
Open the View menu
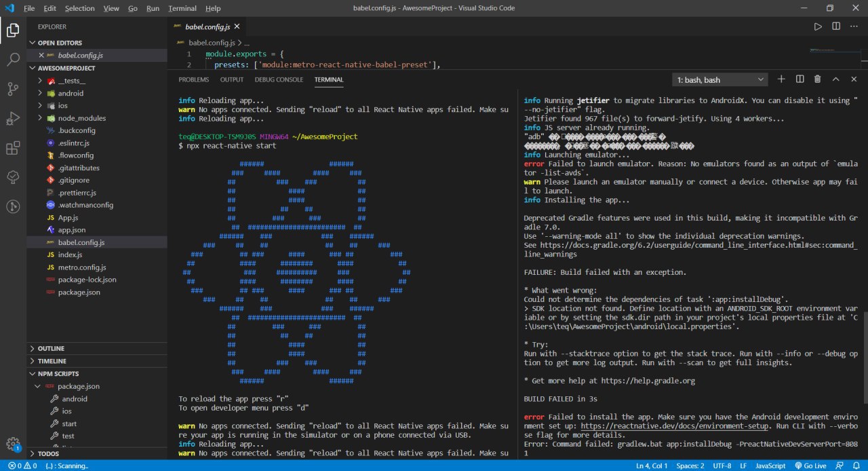112,8
